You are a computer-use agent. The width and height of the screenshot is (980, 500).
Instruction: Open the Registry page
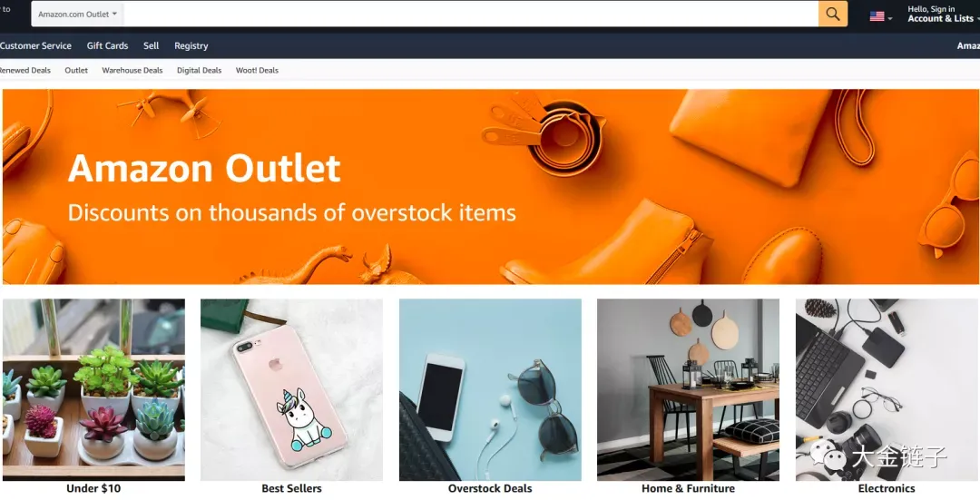point(191,46)
